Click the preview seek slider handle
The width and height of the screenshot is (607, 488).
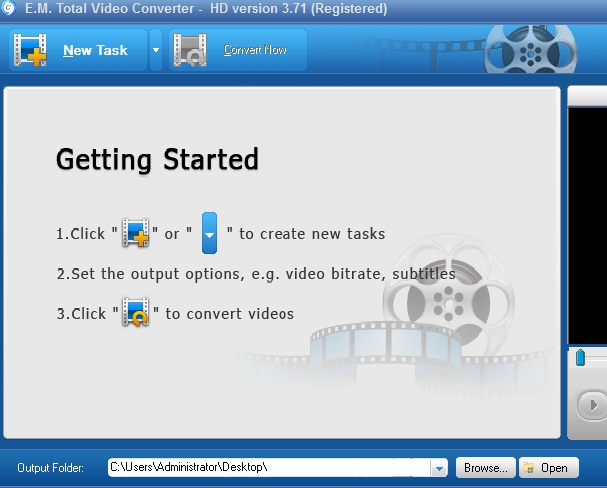click(580, 358)
